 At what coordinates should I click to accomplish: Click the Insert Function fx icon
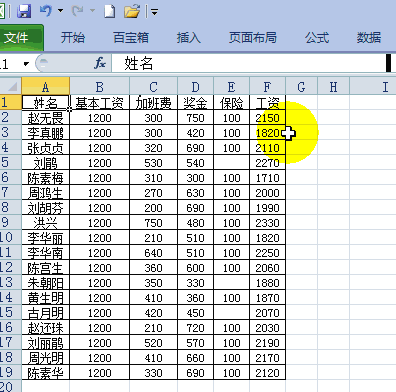100,63
